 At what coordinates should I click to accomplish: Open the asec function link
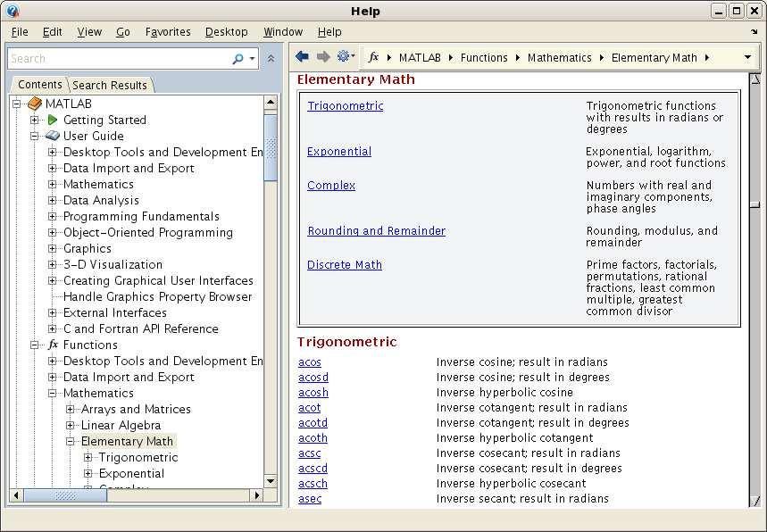310,498
